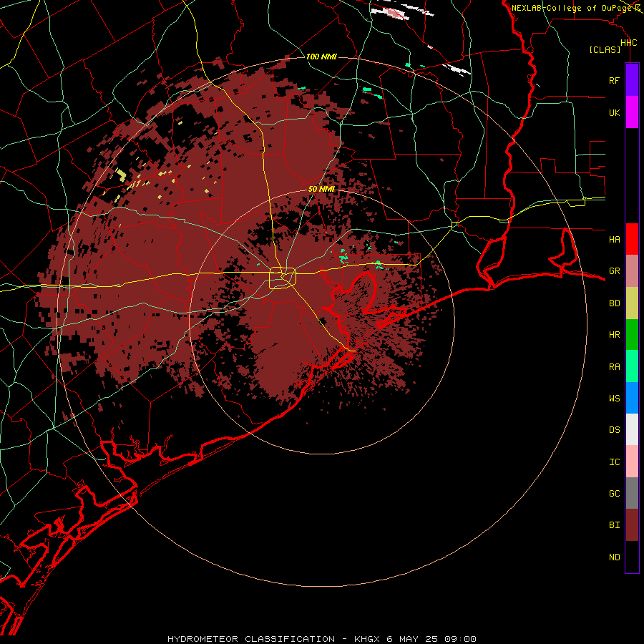The width and height of the screenshot is (644, 644).
Task: Select the GR pink legend swatch
Action: [x=632, y=271]
